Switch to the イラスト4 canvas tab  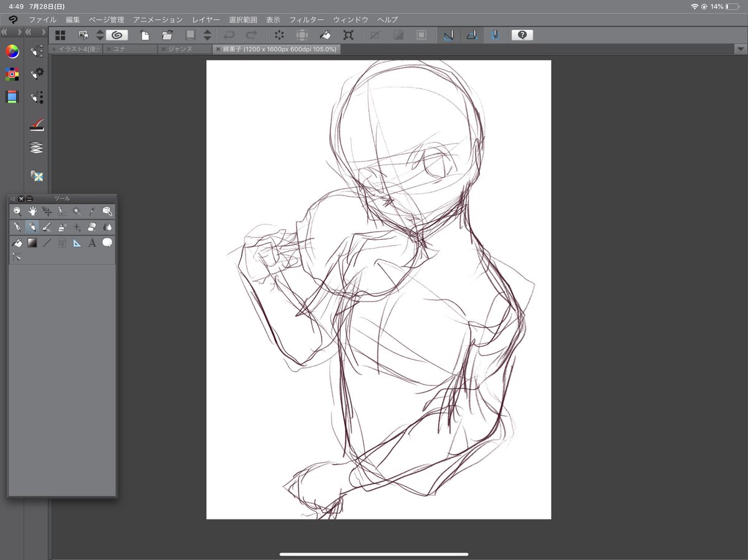pyautogui.click(x=77, y=49)
